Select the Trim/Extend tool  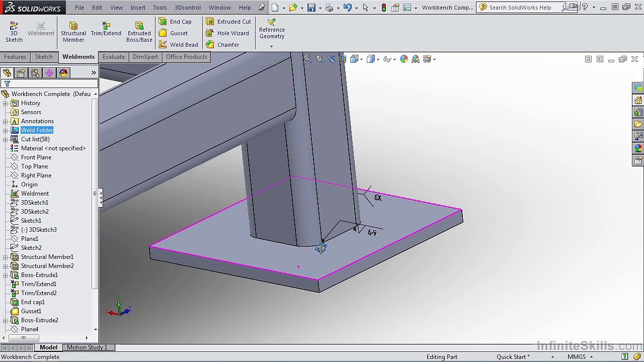(106, 29)
